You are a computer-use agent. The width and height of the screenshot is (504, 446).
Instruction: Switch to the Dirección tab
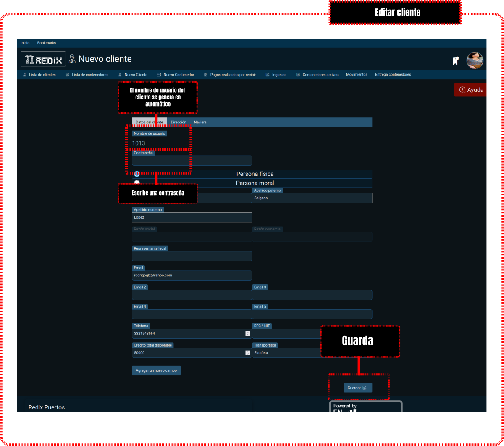[x=178, y=122]
